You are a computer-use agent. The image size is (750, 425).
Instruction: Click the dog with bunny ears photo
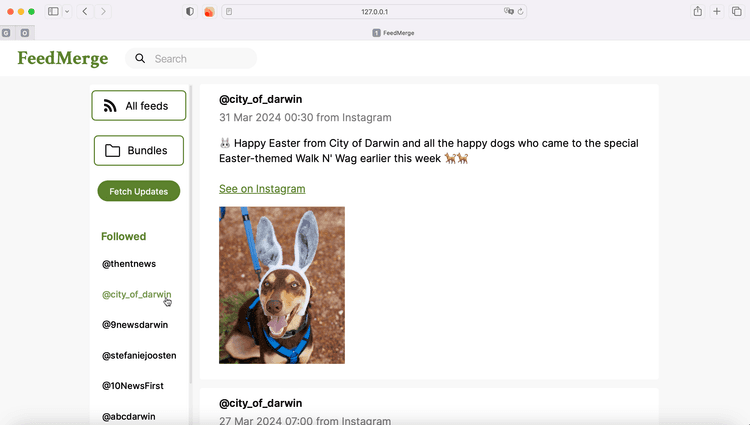point(282,285)
